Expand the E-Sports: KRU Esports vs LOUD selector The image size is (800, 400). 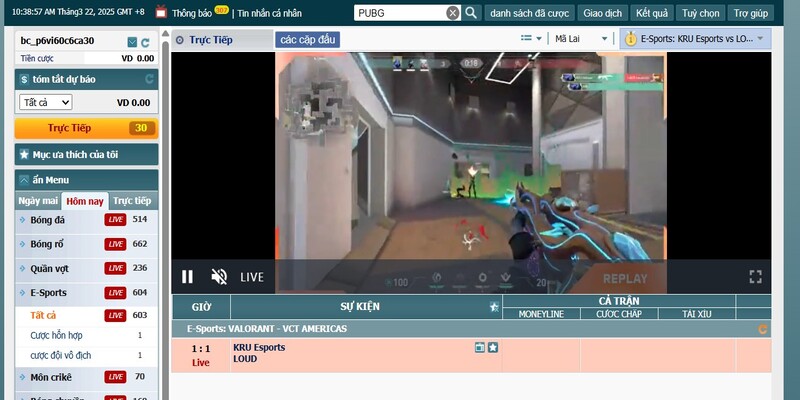[x=695, y=39]
